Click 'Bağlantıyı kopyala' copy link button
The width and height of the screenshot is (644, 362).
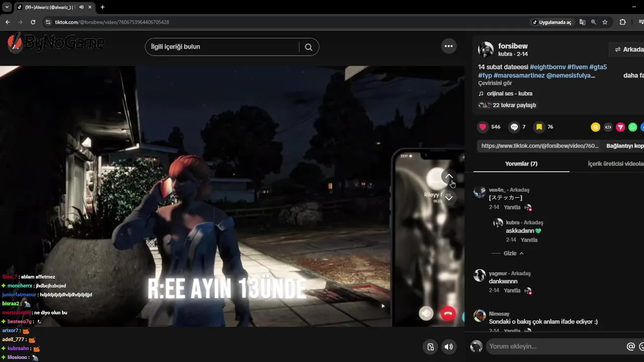coord(624,146)
